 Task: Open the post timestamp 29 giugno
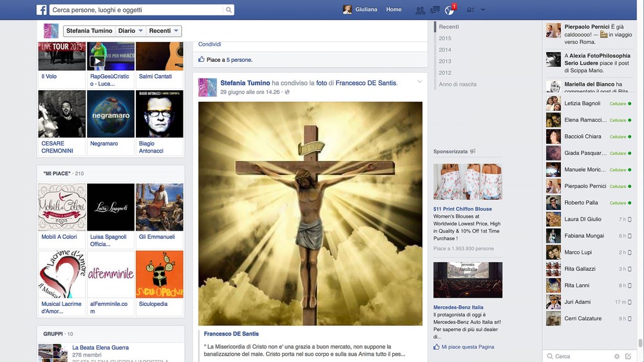click(250, 92)
